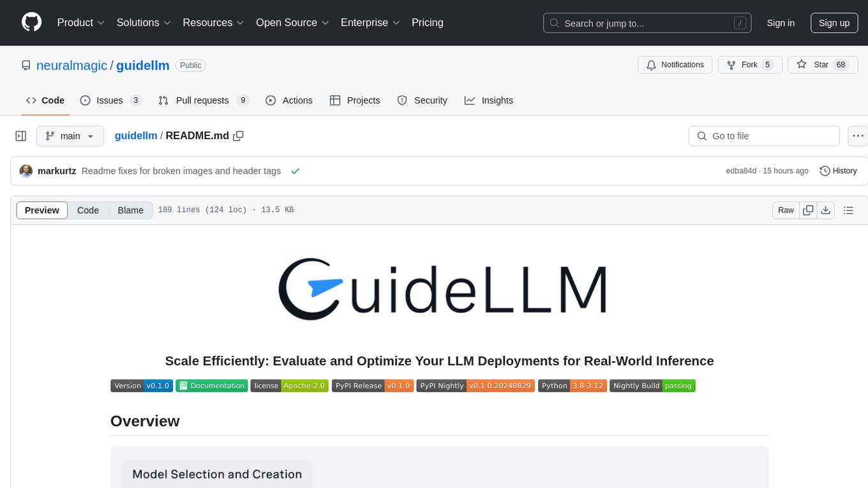
Task: Open the more file actions menu
Action: coord(858,136)
